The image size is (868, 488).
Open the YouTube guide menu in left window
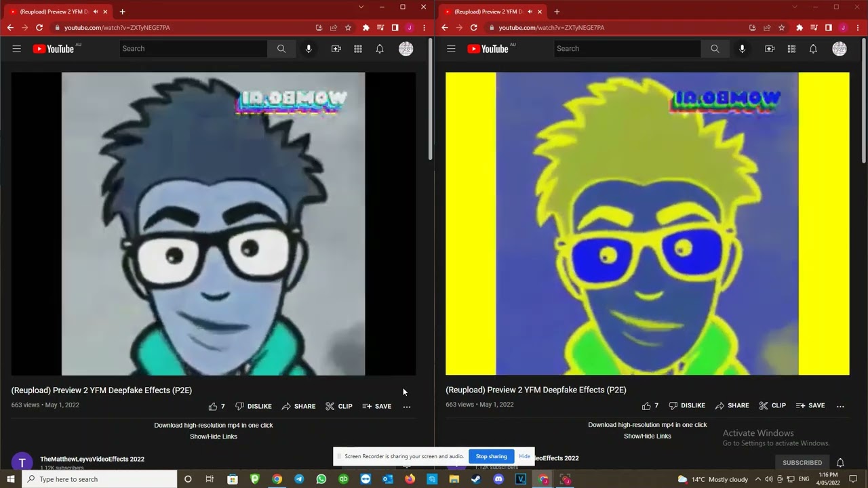(x=17, y=49)
